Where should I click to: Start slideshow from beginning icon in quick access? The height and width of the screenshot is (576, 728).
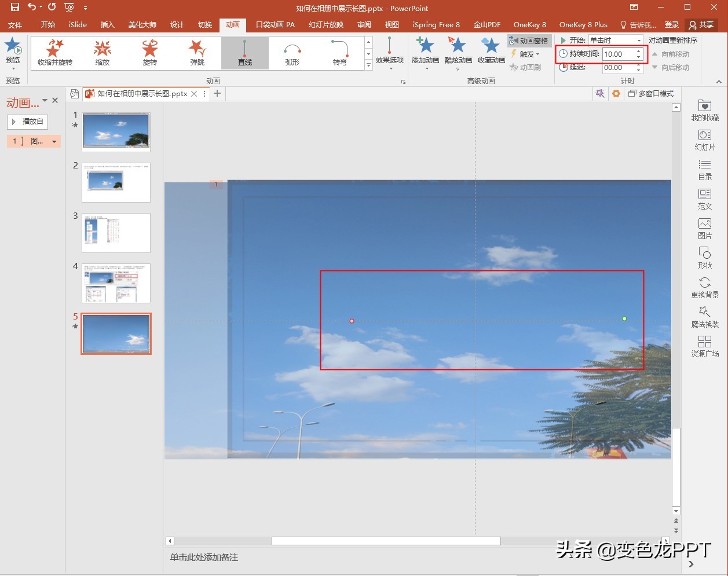click(x=69, y=8)
